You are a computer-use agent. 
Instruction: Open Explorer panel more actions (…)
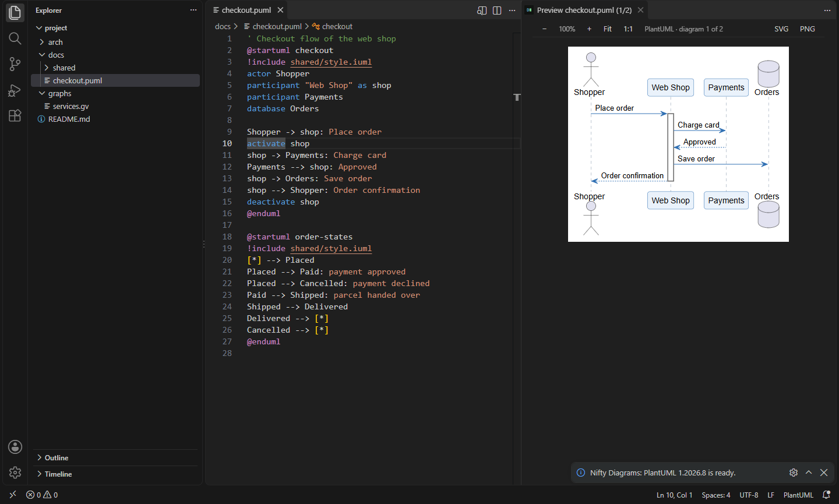[x=193, y=10]
